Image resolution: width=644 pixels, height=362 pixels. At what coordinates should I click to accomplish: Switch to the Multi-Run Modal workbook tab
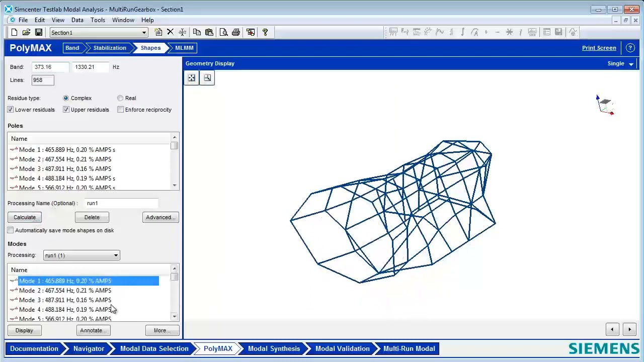point(409,348)
